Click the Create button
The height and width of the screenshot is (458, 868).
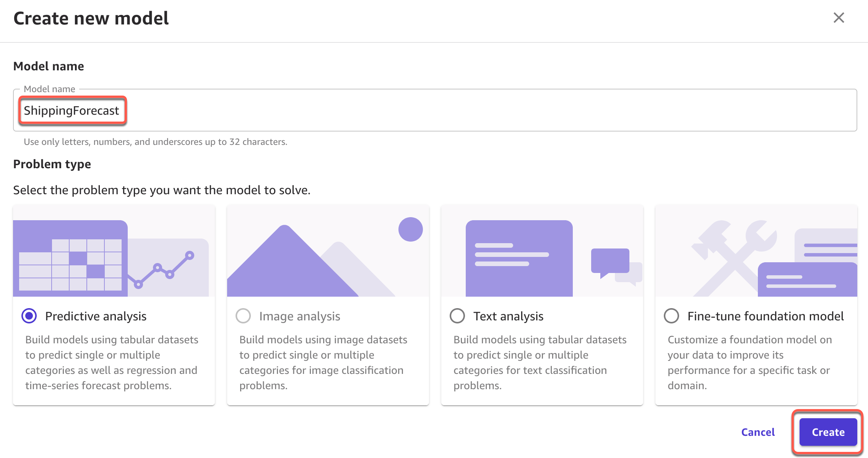(x=828, y=432)
